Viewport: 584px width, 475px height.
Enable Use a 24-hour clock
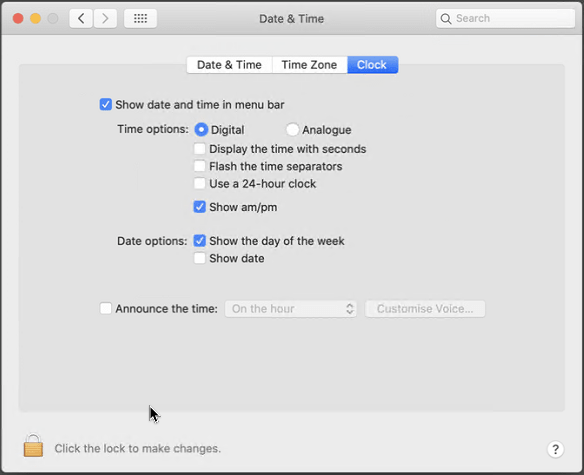pos(200,183)
